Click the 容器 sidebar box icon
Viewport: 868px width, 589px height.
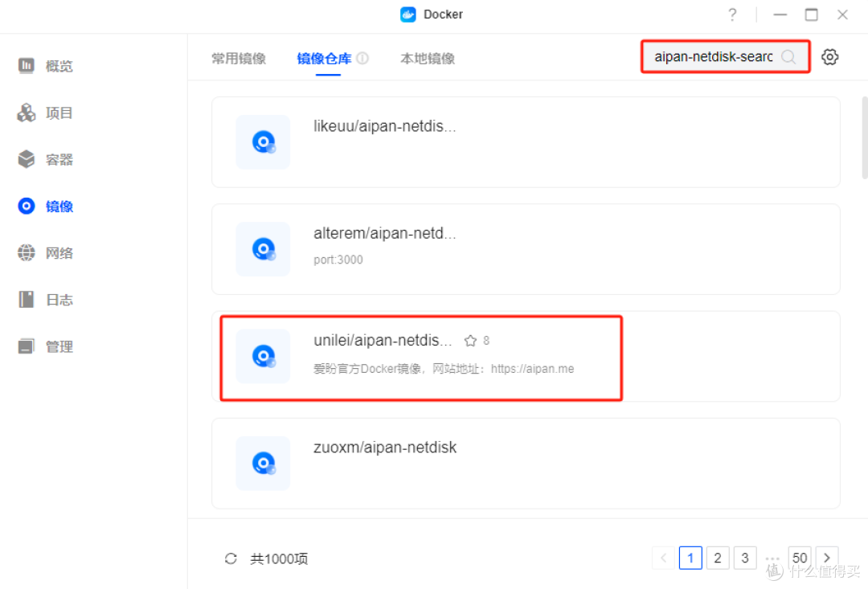pos(26,159)
